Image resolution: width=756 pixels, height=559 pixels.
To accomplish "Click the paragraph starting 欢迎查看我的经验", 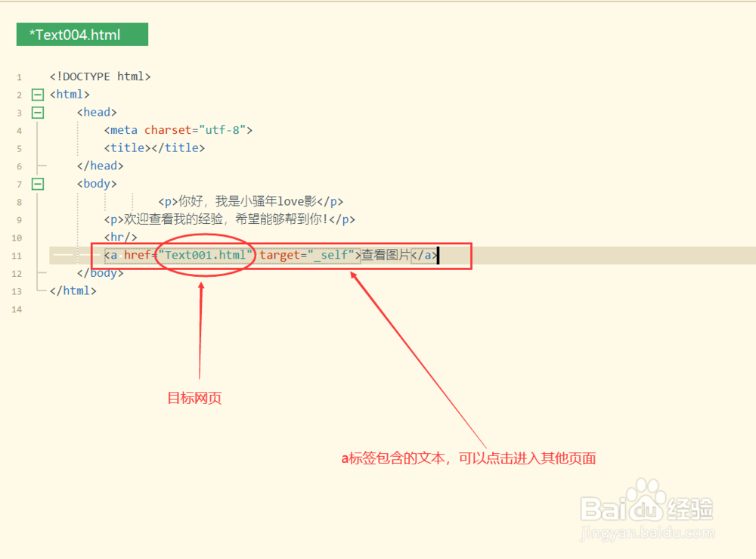I will pyautogui.click(x=230, y=219).
